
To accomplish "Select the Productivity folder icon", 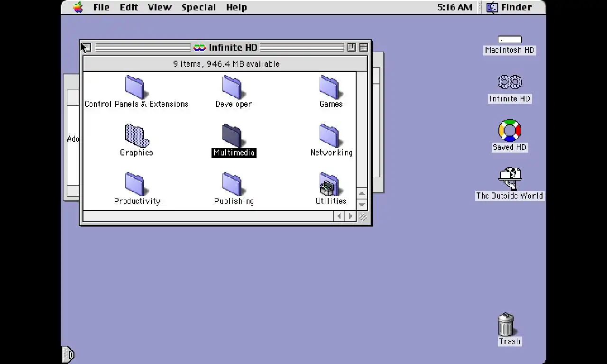I will [137, 184].
